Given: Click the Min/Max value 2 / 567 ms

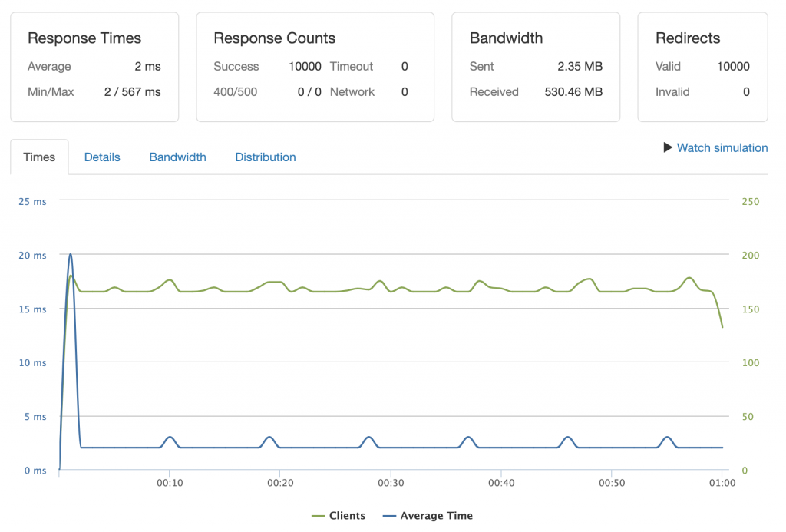Looking at the screenshot, I should 132,92.
